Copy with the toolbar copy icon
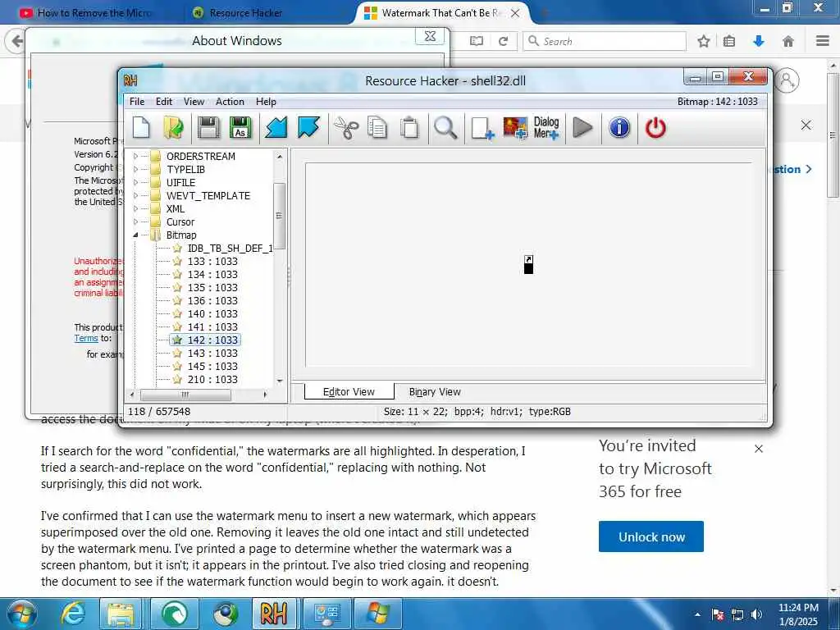 point(377,128)
